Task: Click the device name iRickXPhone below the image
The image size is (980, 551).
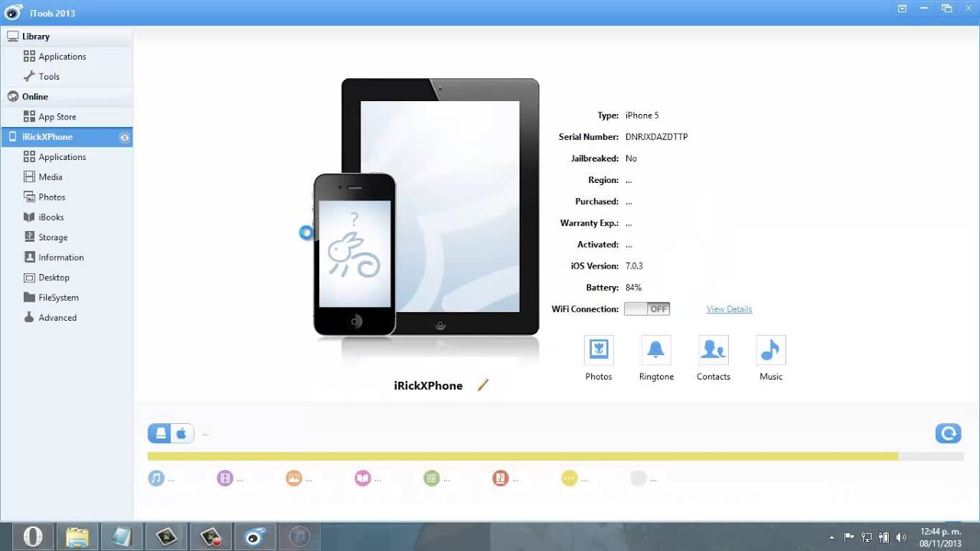Action: [x=428, y=386]
